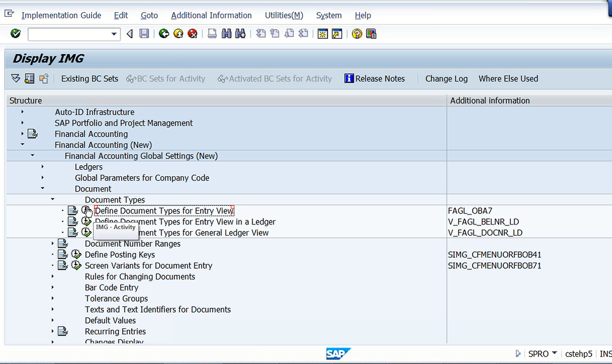This screenshot has width=612, height=364.
Task: Expand the Document Number Ranges node
Action: [x=53, y=243]
